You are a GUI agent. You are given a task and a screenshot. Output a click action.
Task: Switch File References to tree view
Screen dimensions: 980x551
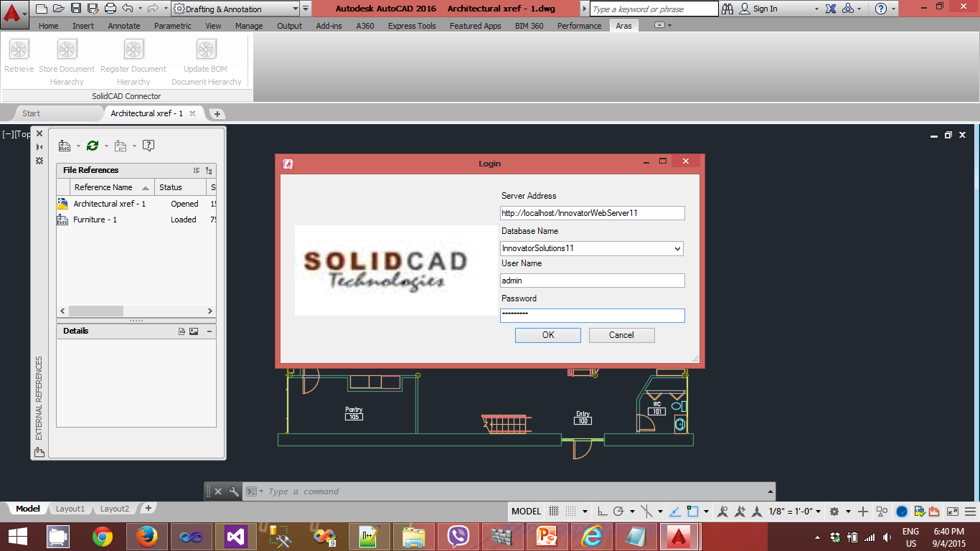coord(209,171)
